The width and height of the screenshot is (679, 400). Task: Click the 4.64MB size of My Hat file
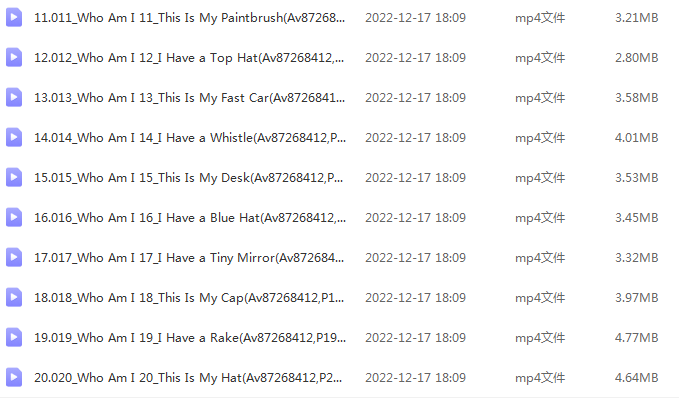(x=637, y=377)
